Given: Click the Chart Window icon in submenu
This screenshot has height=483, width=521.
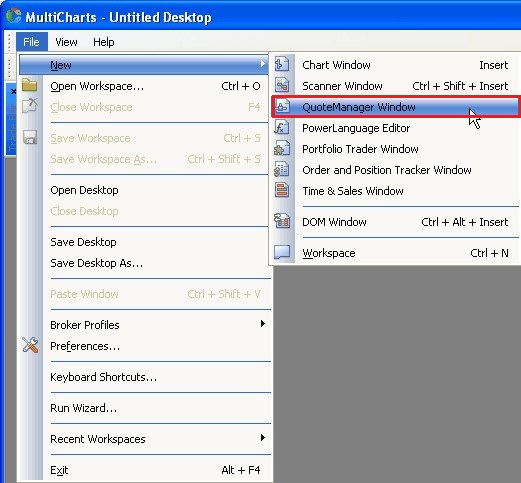Looking at the screenshot, I should pyautogui.click(x=282, y=64).
